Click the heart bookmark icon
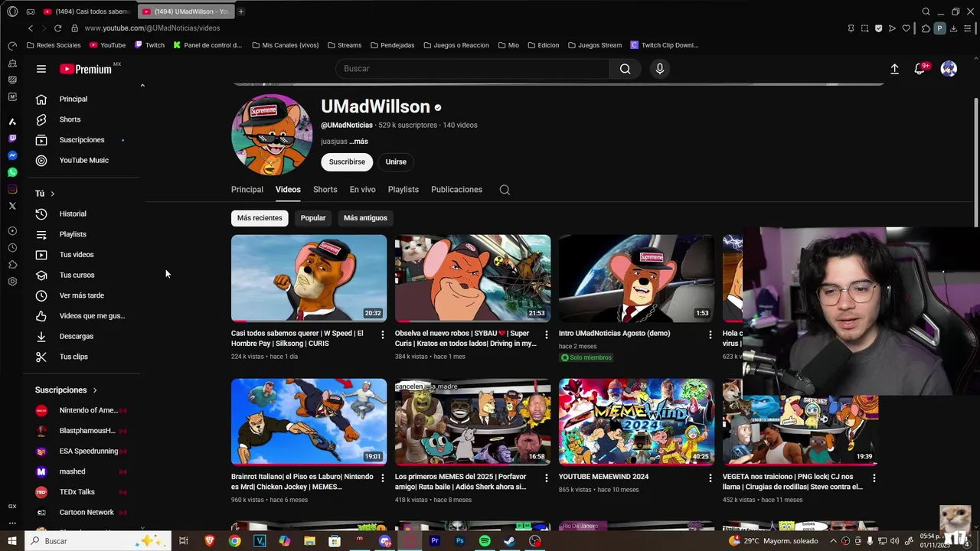The image size is (980, 551). (x=906, y=28)
